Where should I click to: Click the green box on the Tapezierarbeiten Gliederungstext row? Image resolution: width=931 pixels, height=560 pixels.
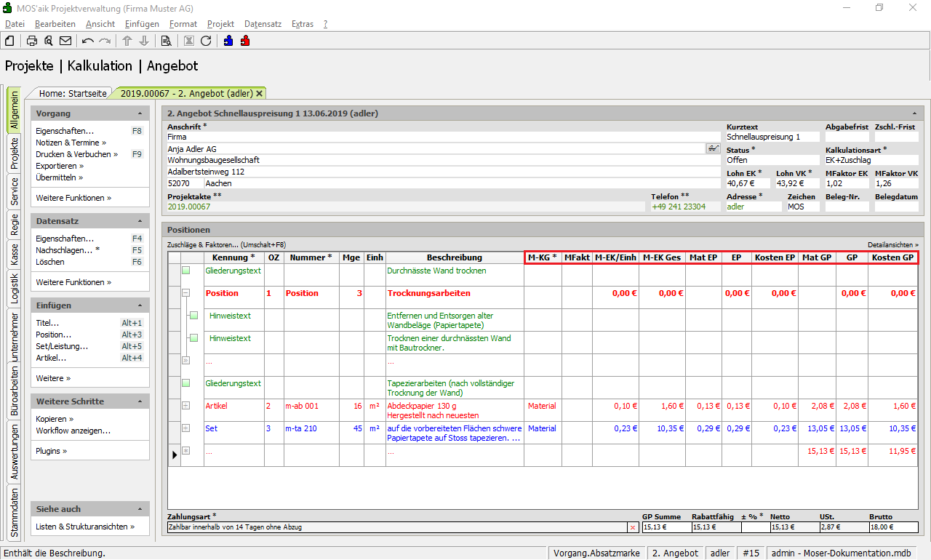(186, 383)
